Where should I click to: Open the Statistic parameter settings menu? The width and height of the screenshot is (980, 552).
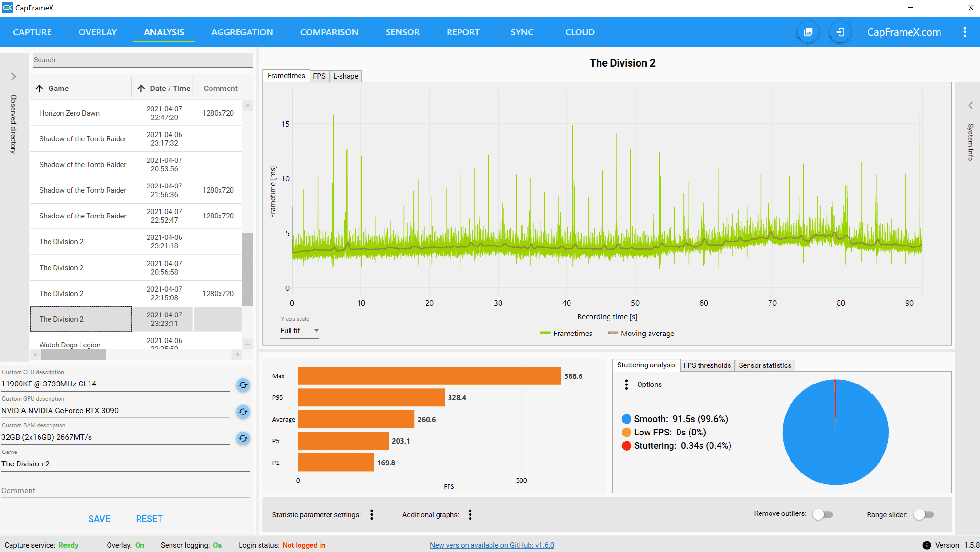click(372, 514)
